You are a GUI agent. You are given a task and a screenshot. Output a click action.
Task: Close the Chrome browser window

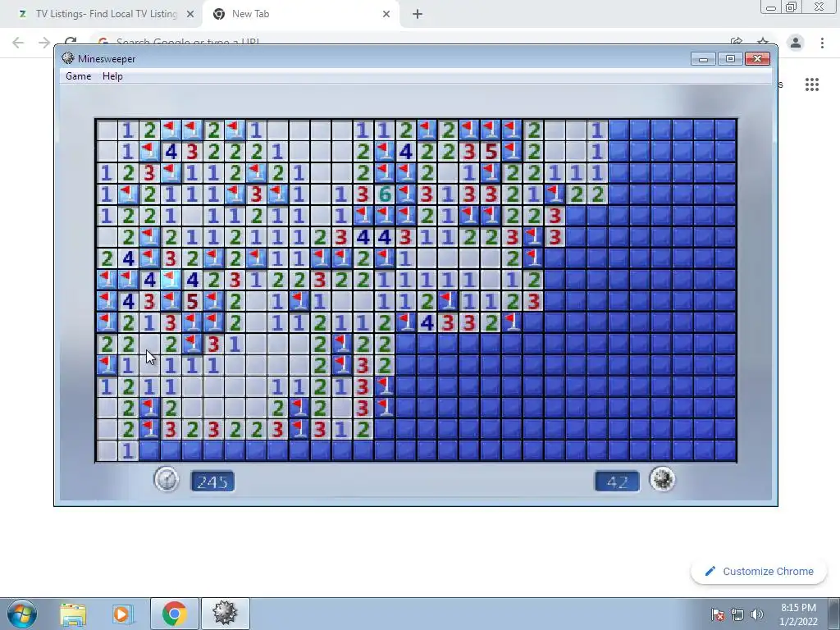819,7
